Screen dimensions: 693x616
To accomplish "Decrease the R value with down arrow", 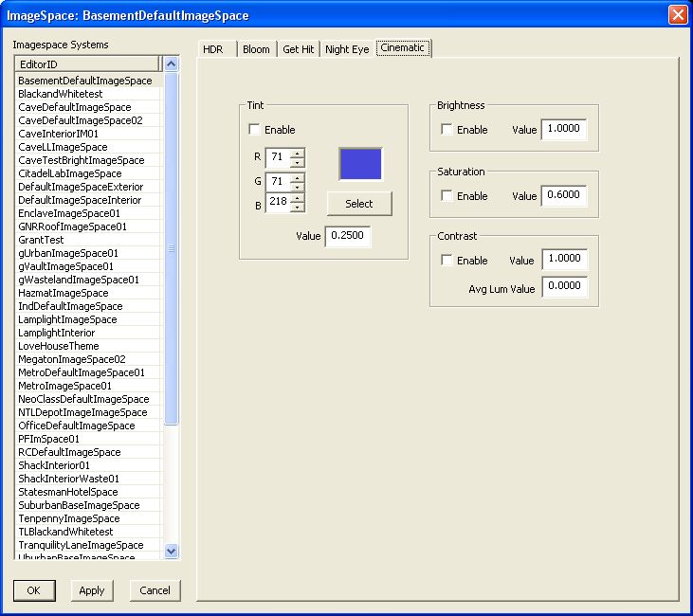I will 297,162.
